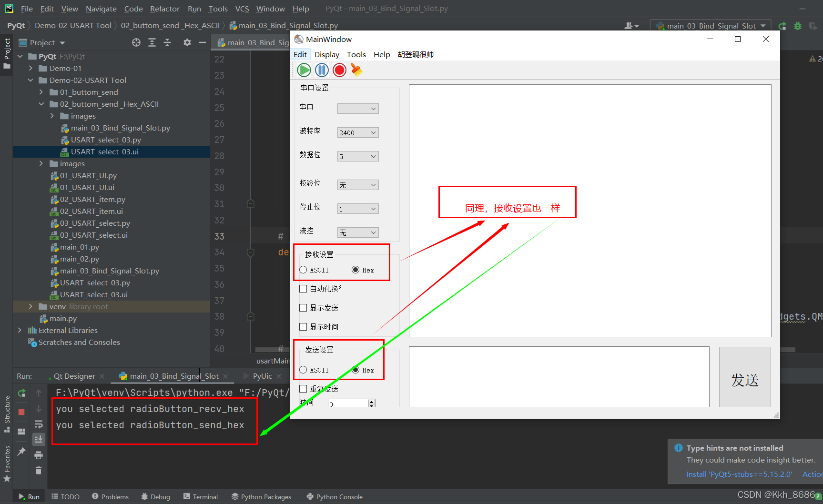This screenshot has height=504, width=823.
Task: Rerun the program with green rerun icon
Action: click(21, 393)
